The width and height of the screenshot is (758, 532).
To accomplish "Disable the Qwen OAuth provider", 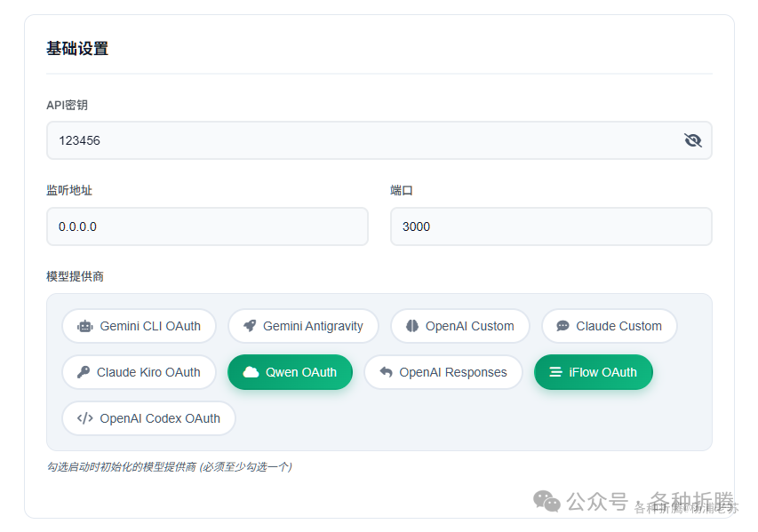I will tap(290, 372).
